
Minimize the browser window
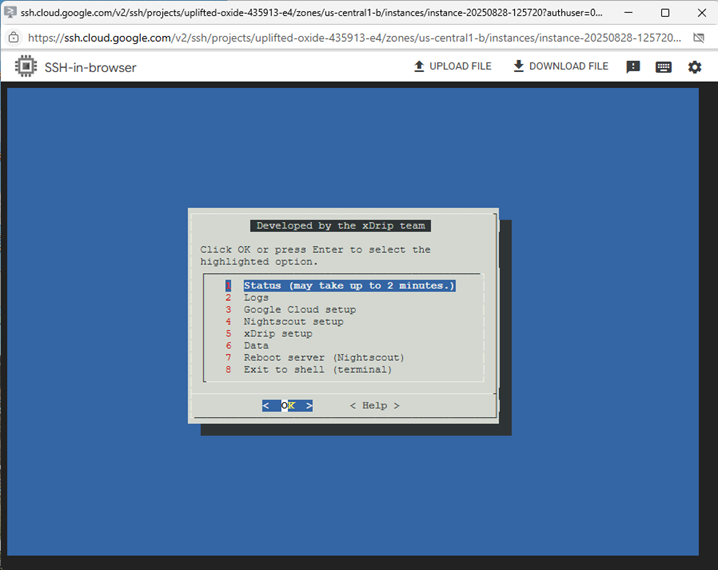coord(628,12)
